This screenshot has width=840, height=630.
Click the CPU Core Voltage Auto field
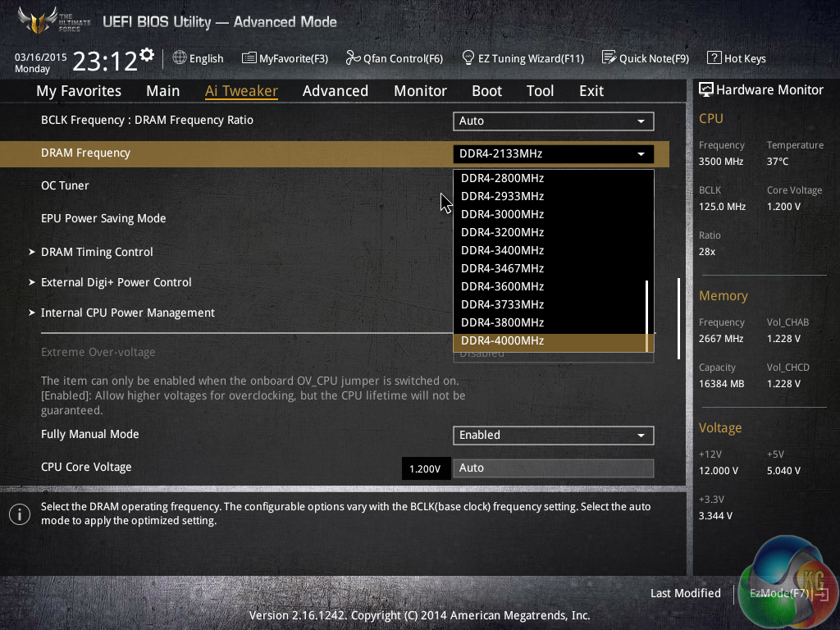click(554, 468)
